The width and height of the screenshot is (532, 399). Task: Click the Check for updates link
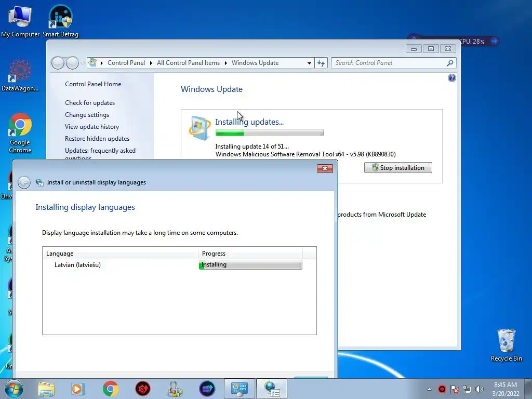(90, 103)
